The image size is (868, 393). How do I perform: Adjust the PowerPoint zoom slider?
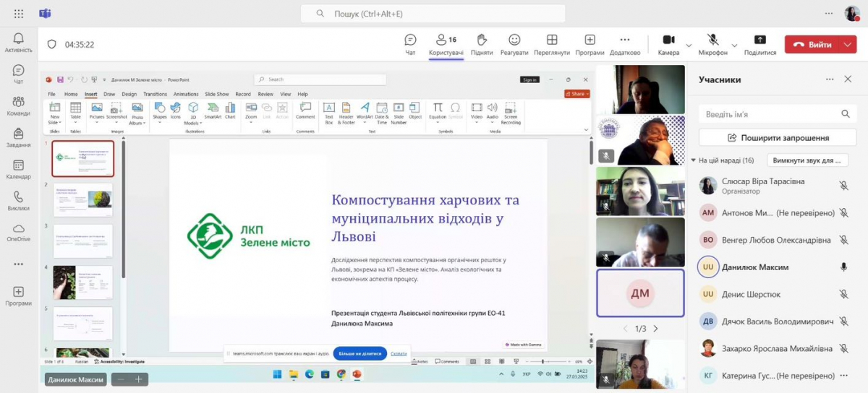click(542, 361)
